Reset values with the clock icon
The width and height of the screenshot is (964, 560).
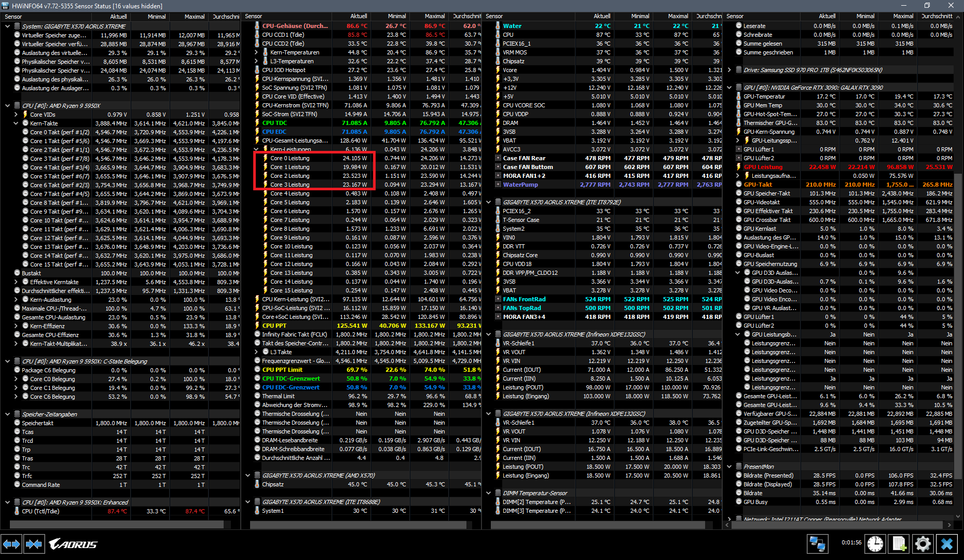pyautogui.click(x=875, y=544)
